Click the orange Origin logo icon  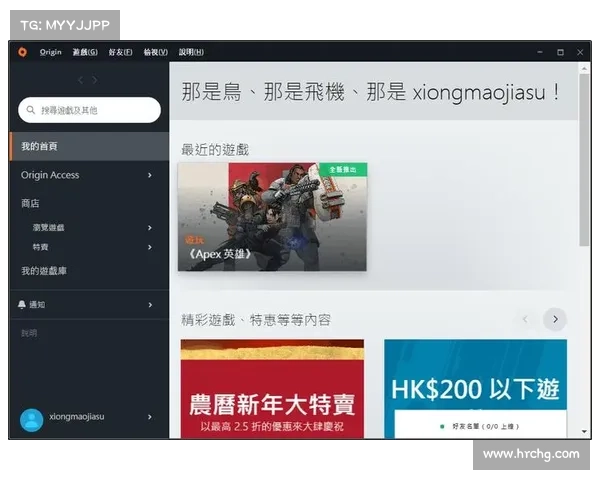pyautogui.click(x=23, y=52)
